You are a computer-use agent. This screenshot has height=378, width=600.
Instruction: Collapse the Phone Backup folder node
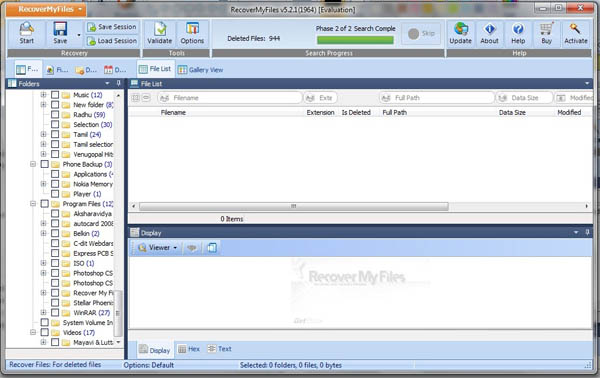click(33, 164)
